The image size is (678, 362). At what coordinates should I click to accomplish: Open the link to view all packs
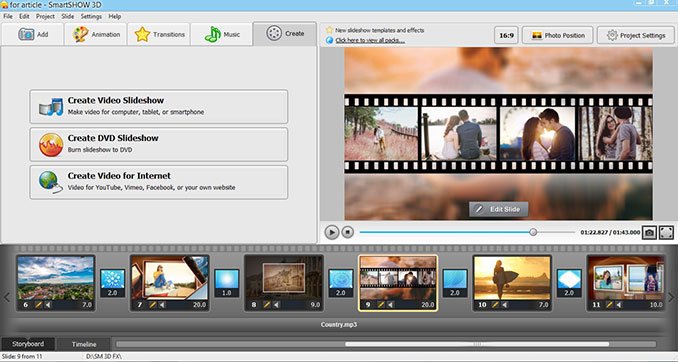click(370, 40)
